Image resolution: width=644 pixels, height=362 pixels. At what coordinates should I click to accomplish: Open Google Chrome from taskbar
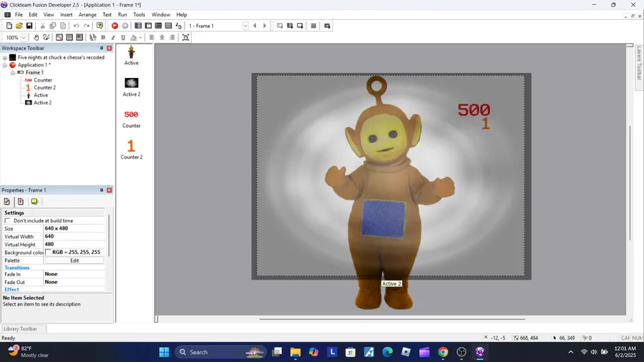[x=443, y=352]
